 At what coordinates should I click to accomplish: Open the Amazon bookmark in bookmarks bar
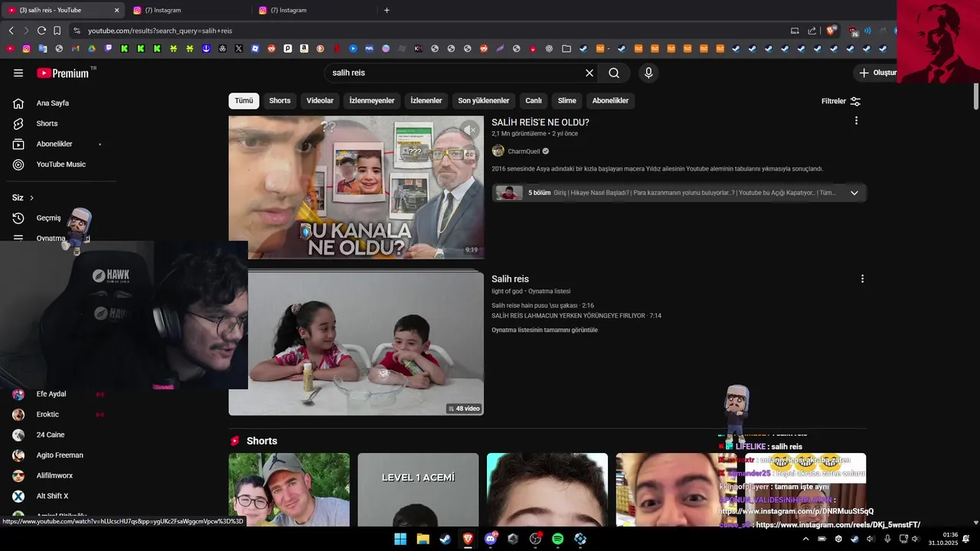tap(304, 48)
